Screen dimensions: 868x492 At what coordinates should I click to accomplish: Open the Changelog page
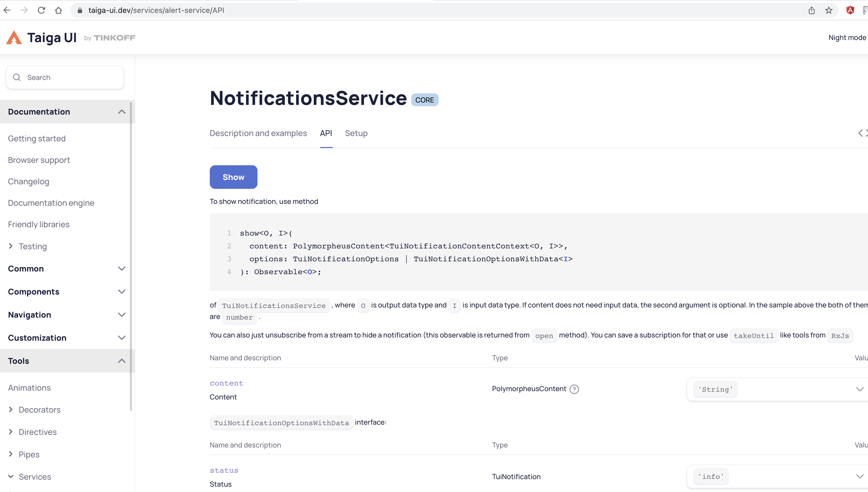tap(28, 181)
